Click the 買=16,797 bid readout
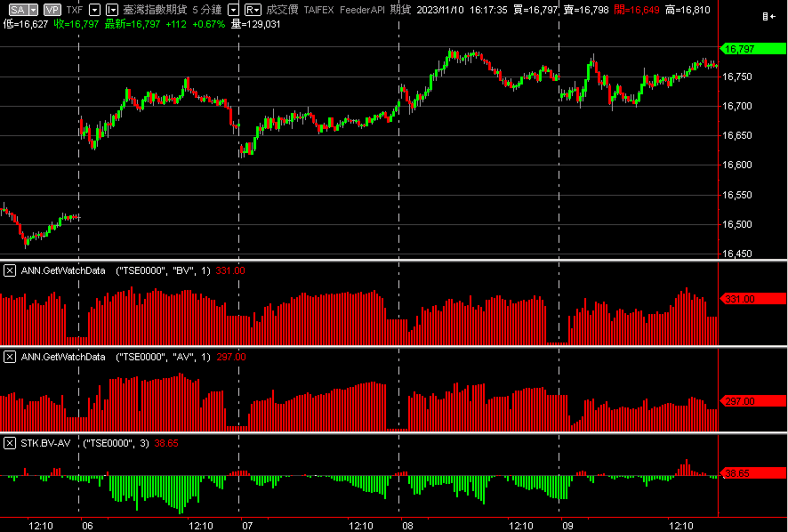Screen dimensions: 788x532 click(535, 10)
